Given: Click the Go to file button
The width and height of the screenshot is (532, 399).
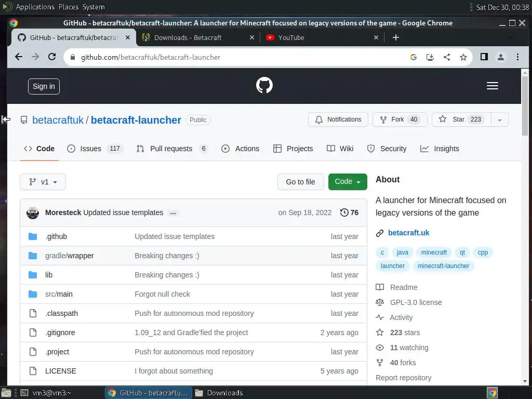Looking at the screenshot, I should point(300,182).
